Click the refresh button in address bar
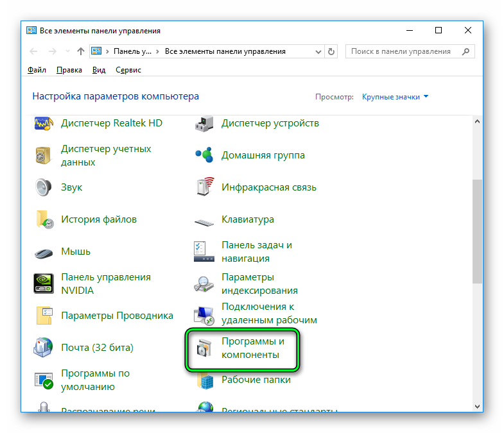 pyautogui.click(x=331, y=51)
